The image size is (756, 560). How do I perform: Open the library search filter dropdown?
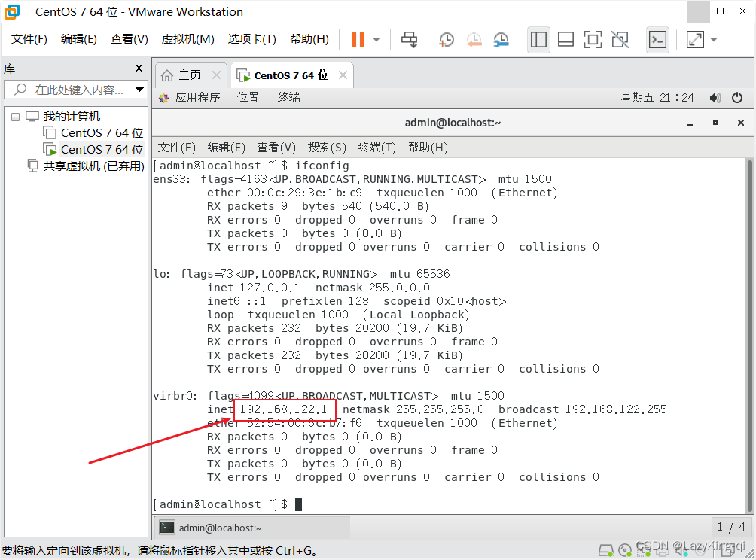(139, 90)
